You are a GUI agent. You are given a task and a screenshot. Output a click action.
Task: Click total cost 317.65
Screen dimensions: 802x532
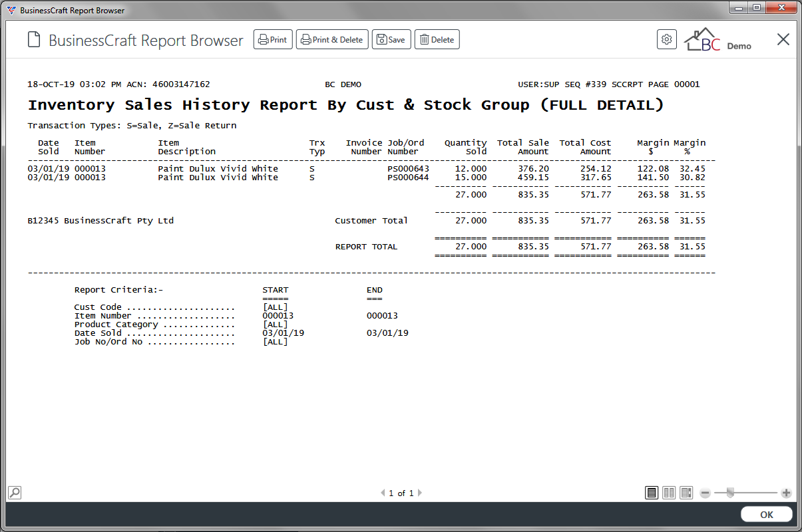596,178
